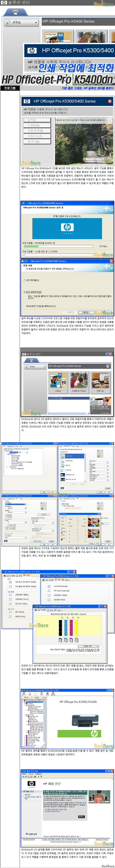Click the 프린트헤드 정렬(A) icon in the toolbox
The image size is (115, 868).
coord(10,595)
